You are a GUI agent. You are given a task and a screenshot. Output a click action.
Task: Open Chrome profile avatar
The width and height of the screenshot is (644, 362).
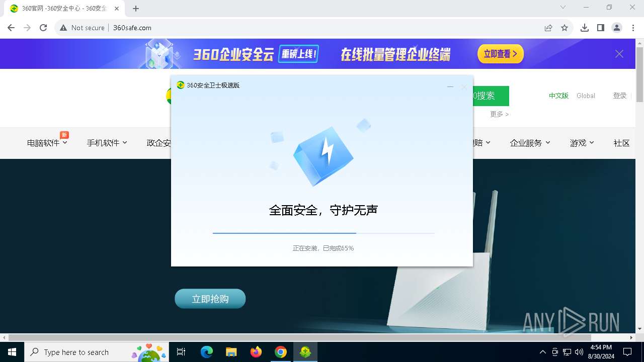tap(617, 28)
